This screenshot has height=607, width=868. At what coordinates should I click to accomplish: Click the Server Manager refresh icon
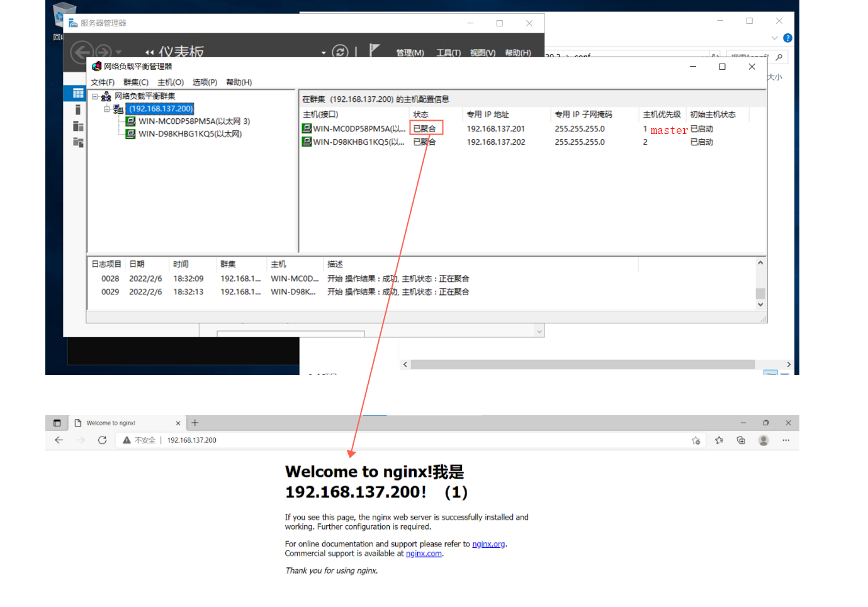340,52
